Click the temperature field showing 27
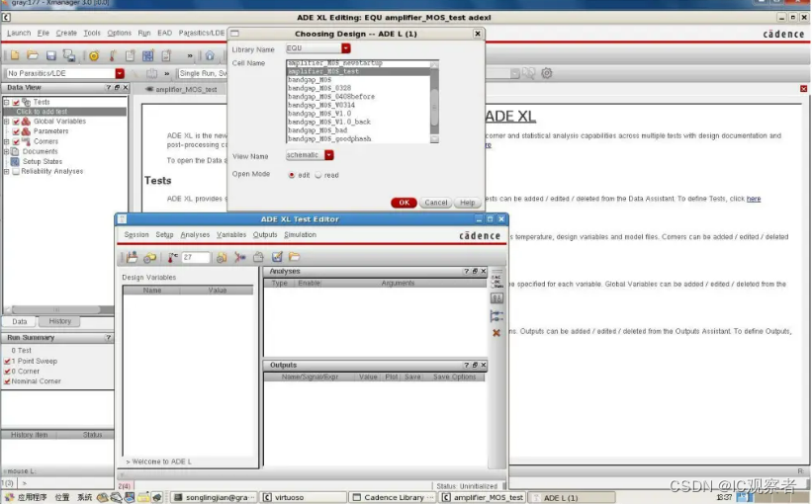The width and height of the screenshot is (812, 504). 195,257
